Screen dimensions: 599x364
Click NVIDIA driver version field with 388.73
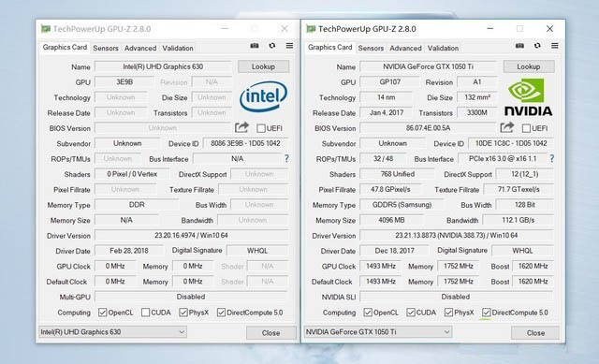457,235
